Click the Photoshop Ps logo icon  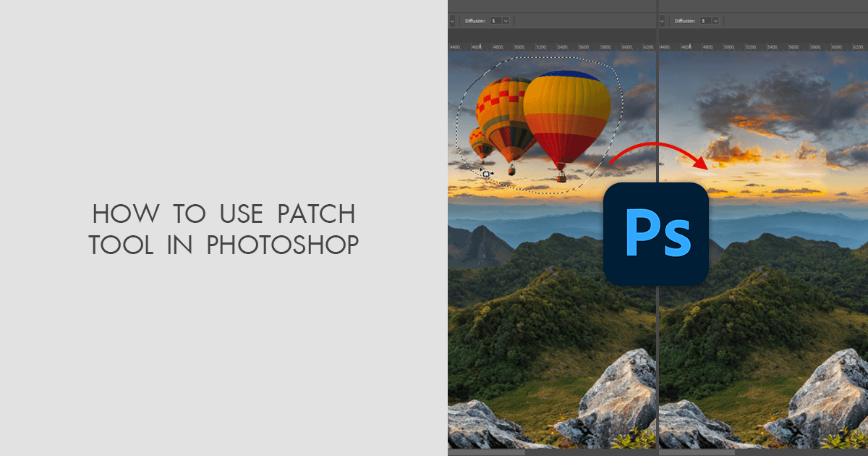[655, 233]
